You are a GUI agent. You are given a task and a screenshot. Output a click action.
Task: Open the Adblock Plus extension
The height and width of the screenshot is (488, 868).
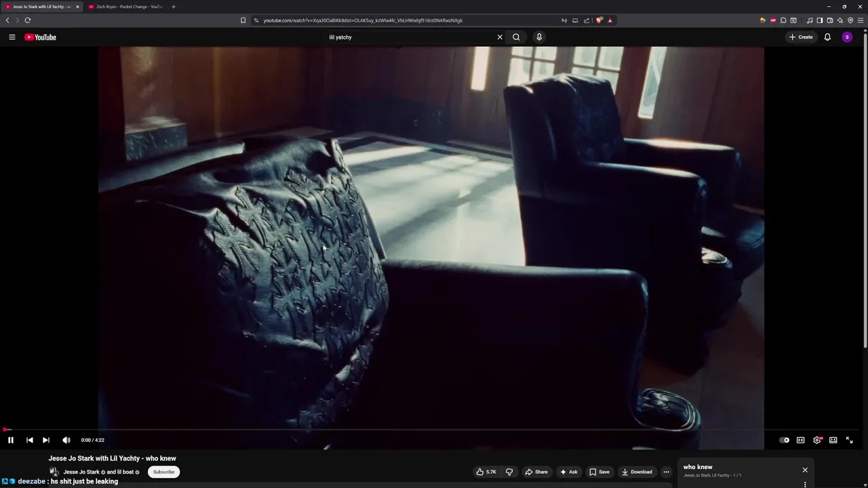point(773,20)
